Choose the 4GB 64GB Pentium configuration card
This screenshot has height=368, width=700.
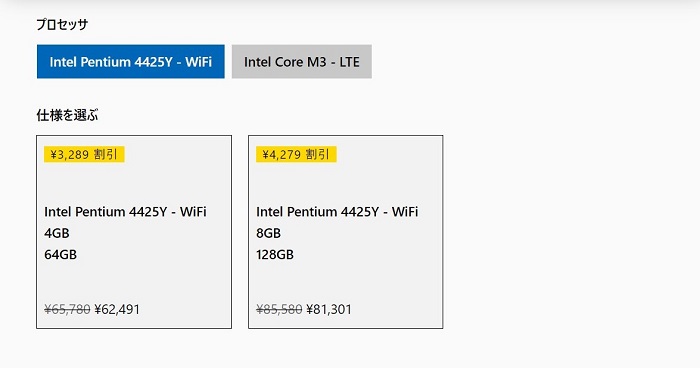point(134,232)
